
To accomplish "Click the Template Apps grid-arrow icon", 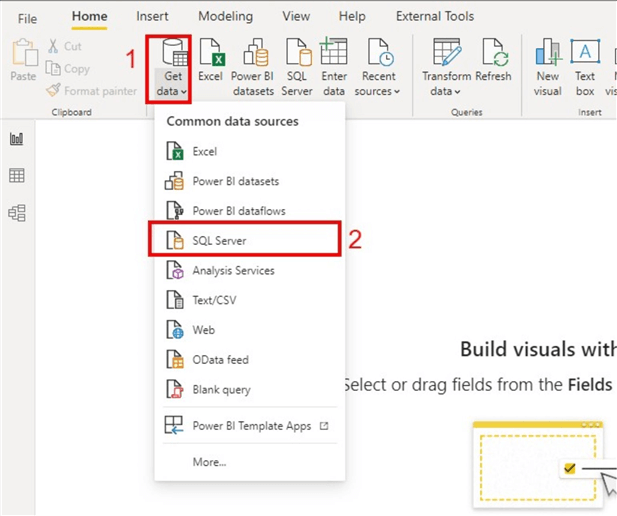I will point(174,425).
